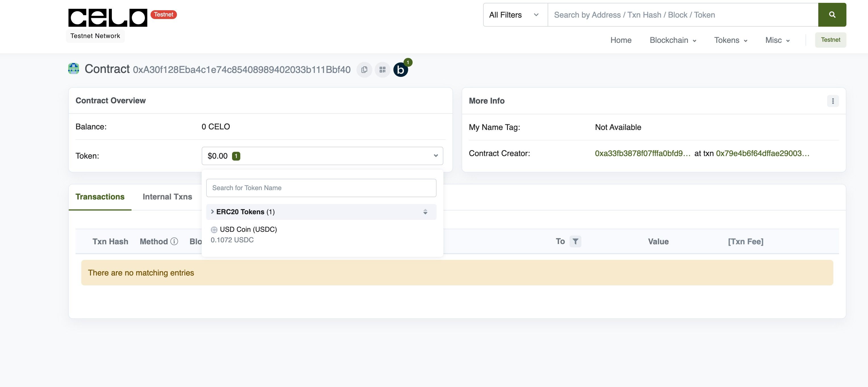Screen dimensions: 868x387
Task: Click the Method info circle icon
Action: [174, 241]
